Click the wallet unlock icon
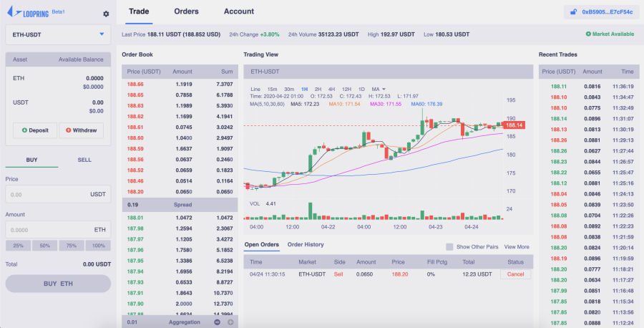 point(573,12)
